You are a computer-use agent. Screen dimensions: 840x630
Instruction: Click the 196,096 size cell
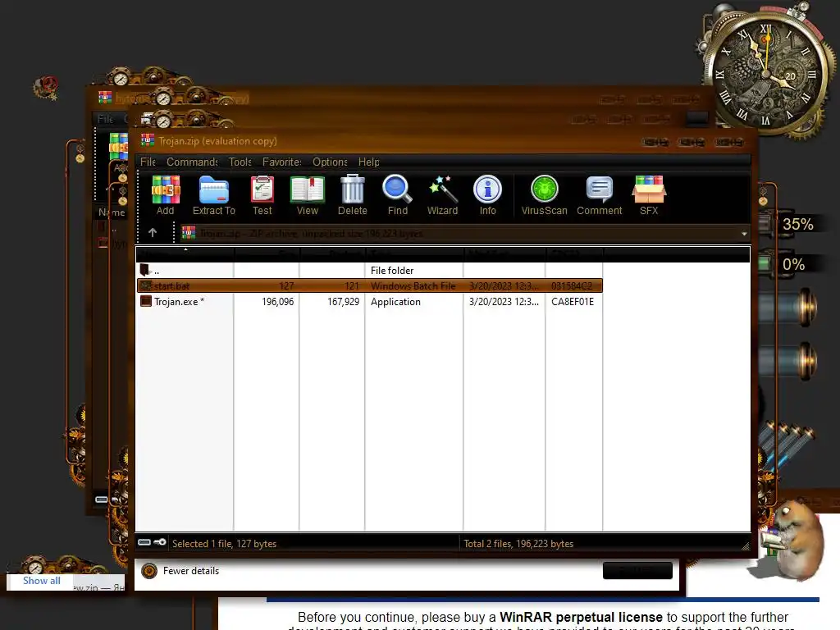tap(277, 302)
